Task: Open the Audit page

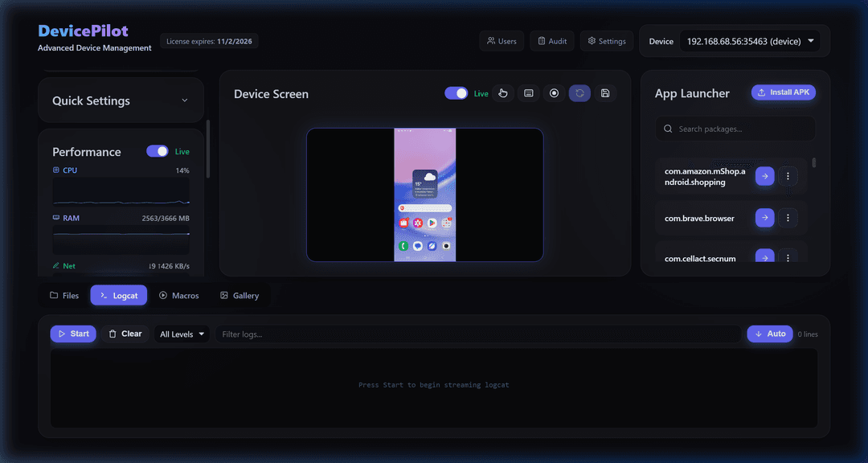Action: pos(552,41)
